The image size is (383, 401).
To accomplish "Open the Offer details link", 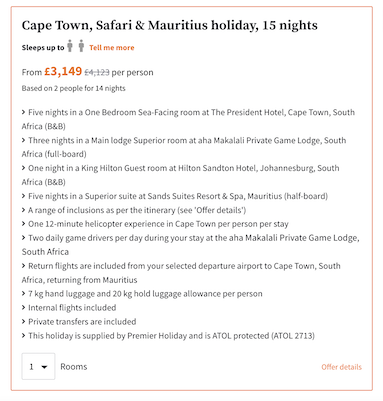I will tap(341, 367).
